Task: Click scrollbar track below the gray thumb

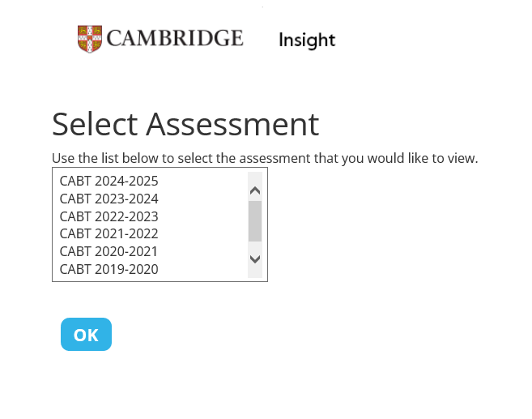Action: 255,247
